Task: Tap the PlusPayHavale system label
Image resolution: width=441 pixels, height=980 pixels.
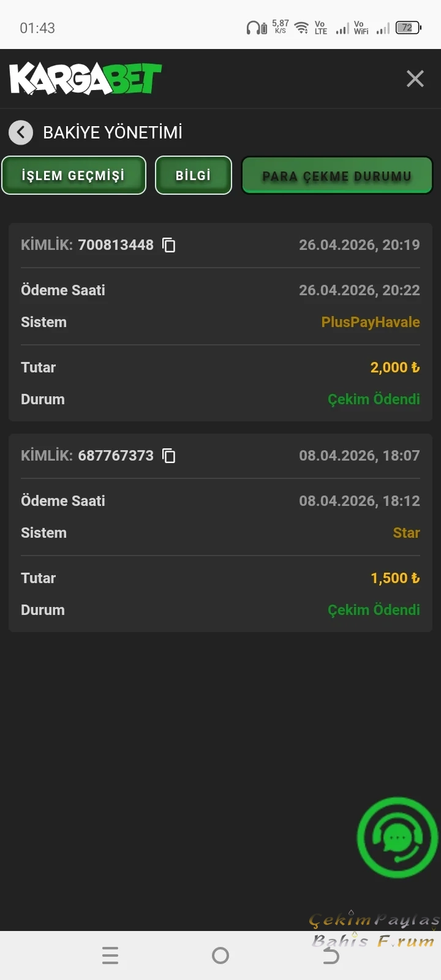Action: [x=370, y=322]
